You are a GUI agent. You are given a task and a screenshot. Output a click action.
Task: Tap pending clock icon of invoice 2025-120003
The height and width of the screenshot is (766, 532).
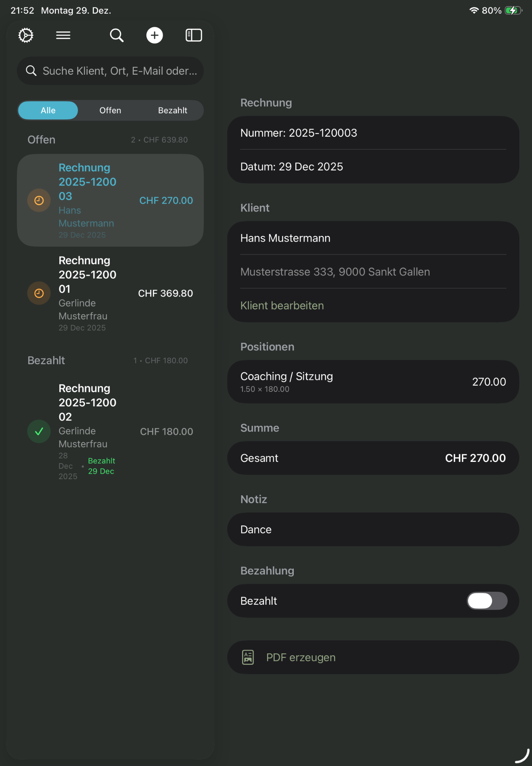pos(39,200)
